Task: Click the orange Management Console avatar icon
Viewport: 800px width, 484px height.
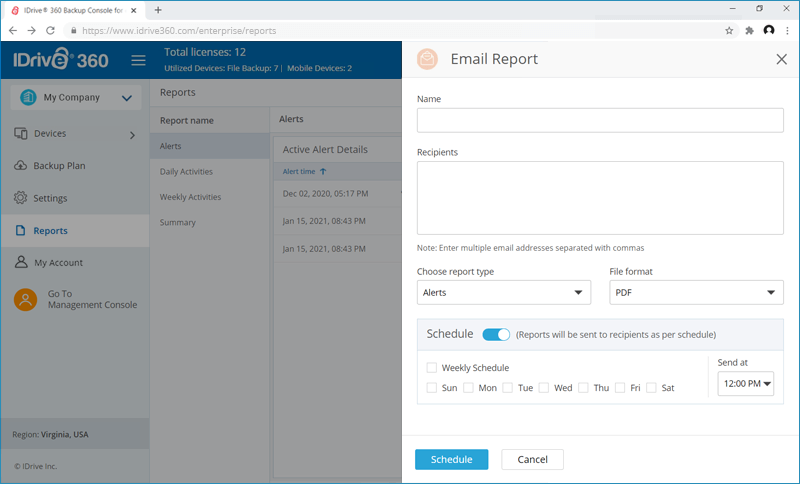Action: click(x=26, y=299)
